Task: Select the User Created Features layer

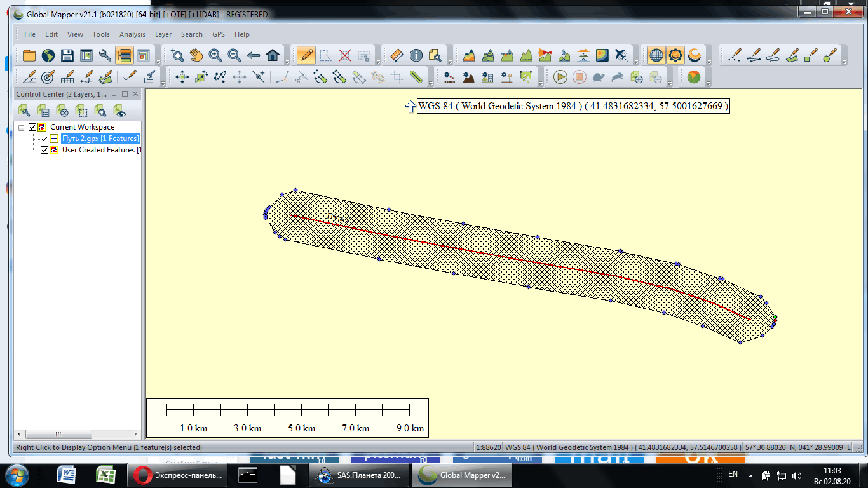Action: 98,150
